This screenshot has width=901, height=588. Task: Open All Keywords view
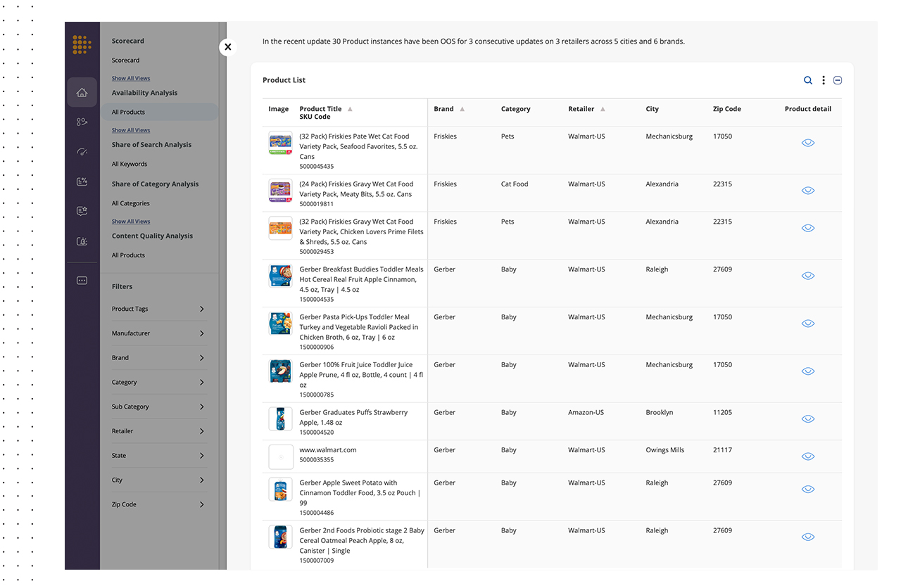tap(130, 164)
